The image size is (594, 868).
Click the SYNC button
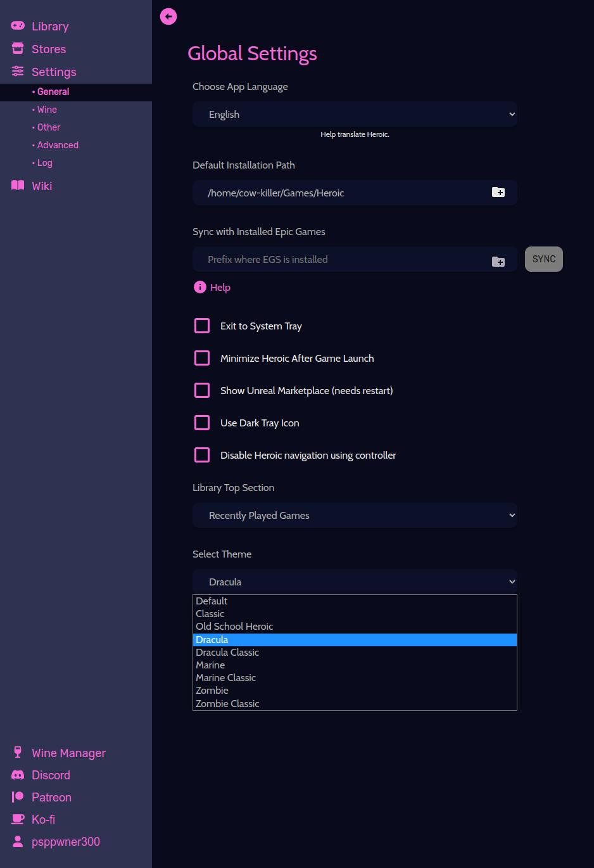click(x=544, y=259)
